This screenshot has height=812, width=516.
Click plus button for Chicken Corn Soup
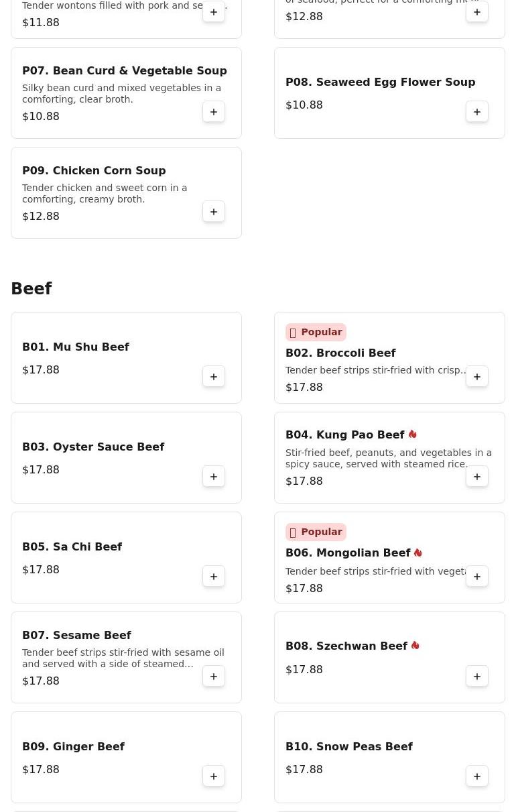click(x=214, y=212)
